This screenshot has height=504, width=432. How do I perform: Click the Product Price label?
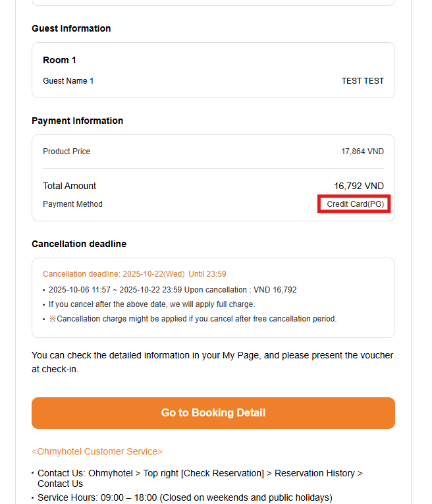[x=67, y=152]
